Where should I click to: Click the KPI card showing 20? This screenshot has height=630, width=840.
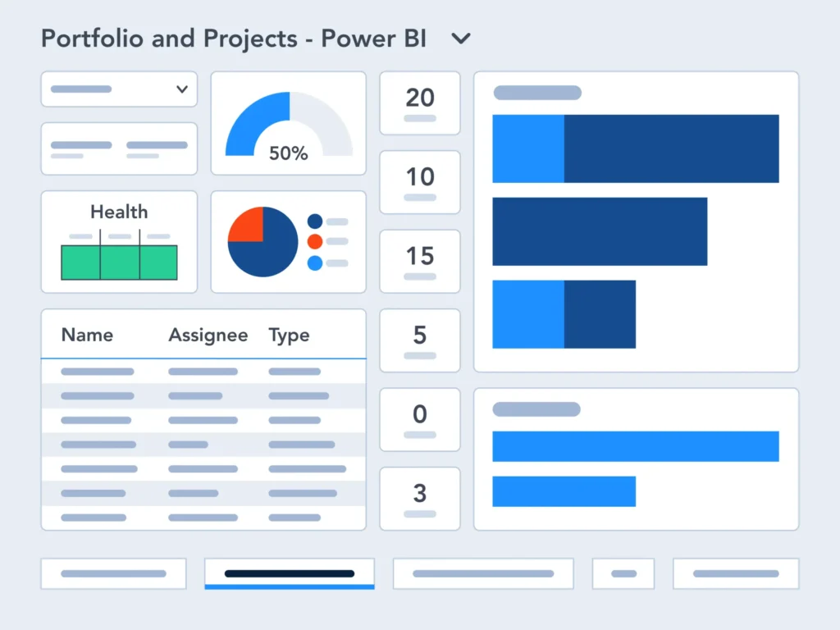(x=419, y=103)
